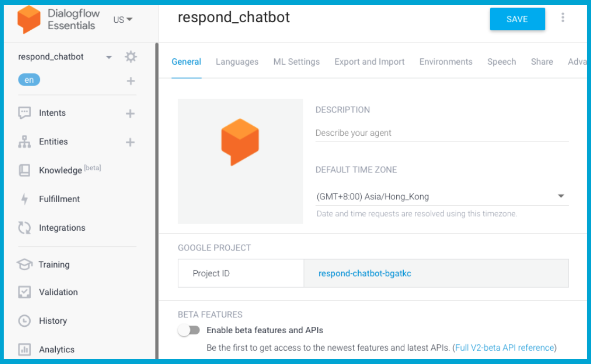Image resolution: width=591 pixels, height=364 pixels.
Task: Open the ML Settings tab
Action: 297,62
